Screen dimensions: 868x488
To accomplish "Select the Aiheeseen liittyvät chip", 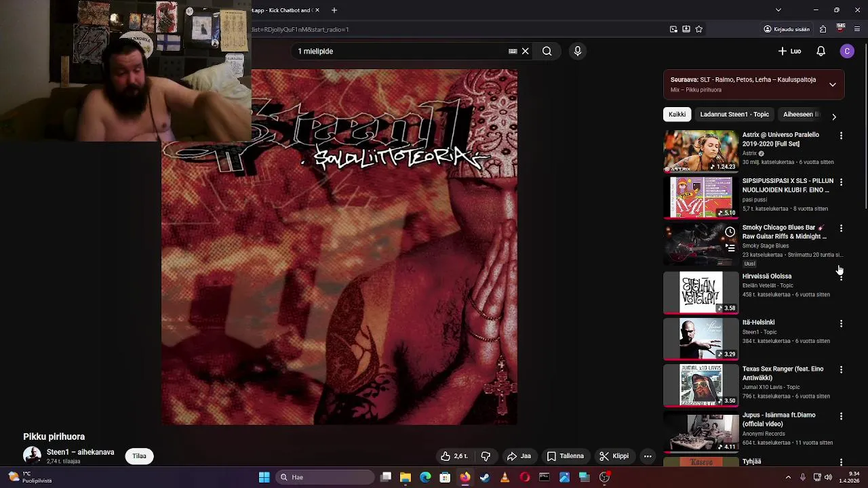I will (801, 115).
